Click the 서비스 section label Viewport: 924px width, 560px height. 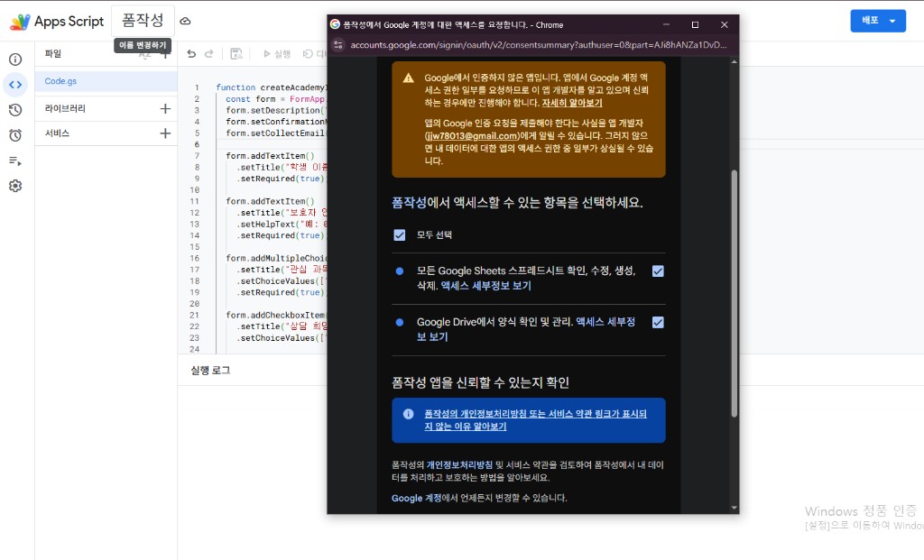[x=57, y=133]
